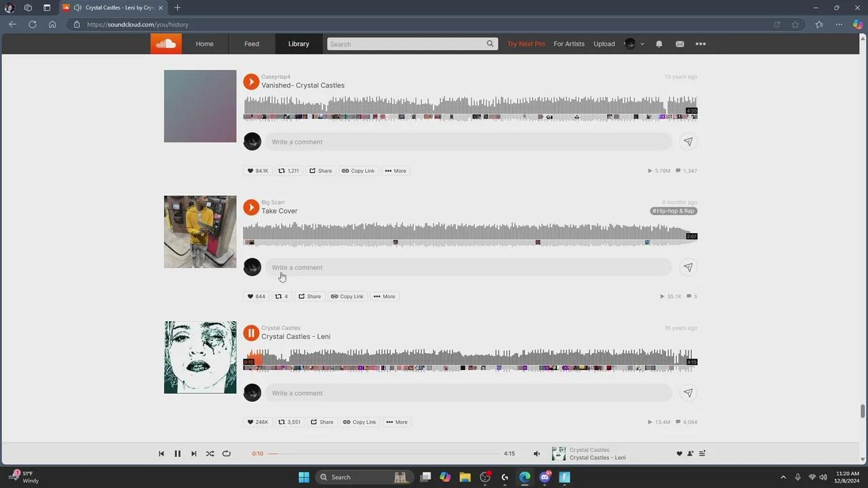Open the Big Scarr artist link
Image resolution: width=868 pixels, height=488 pixels.
pos(273,202)
